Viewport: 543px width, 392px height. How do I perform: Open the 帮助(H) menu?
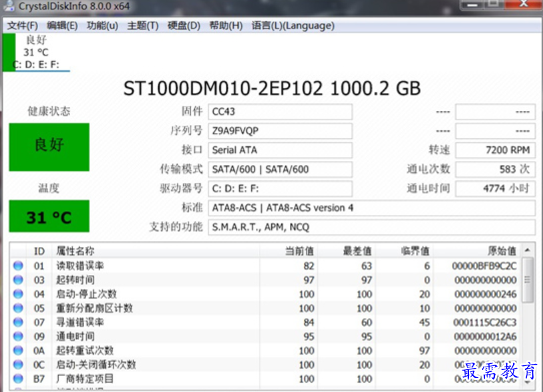226,25
